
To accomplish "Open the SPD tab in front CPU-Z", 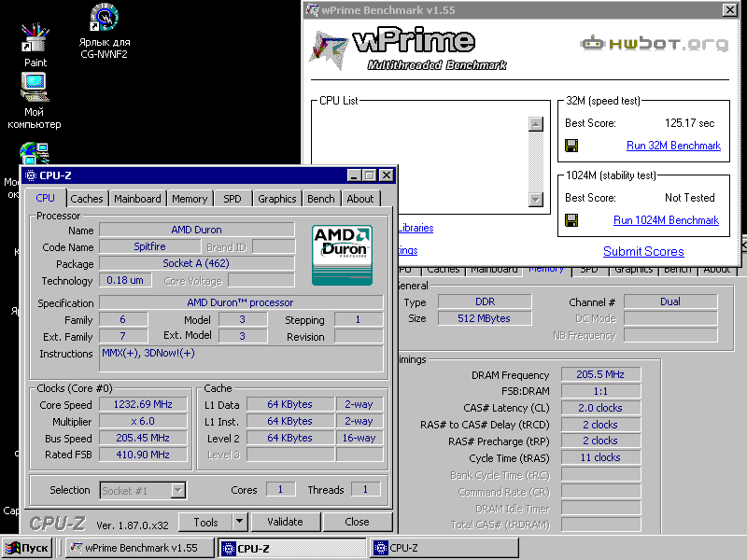I will [x=232, y=199].
